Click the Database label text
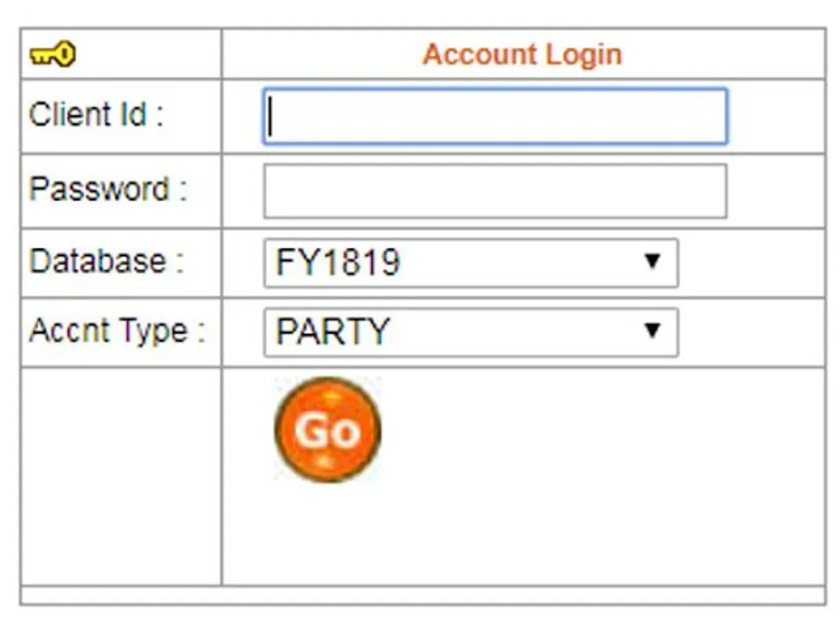 pos(106,262)
